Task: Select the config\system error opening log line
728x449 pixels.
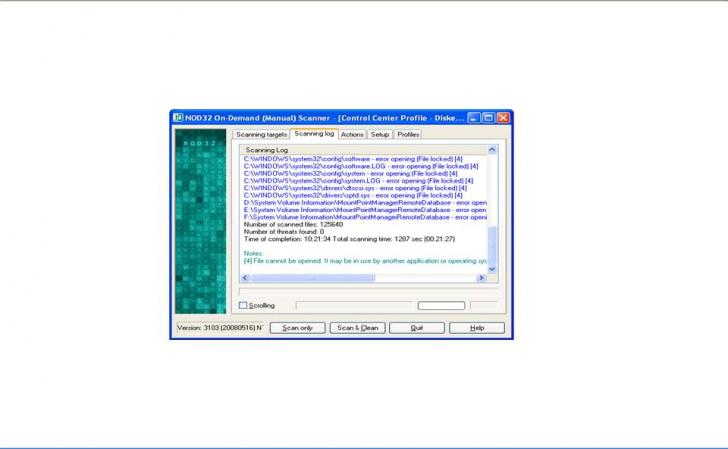Action: tap(351, 174)
